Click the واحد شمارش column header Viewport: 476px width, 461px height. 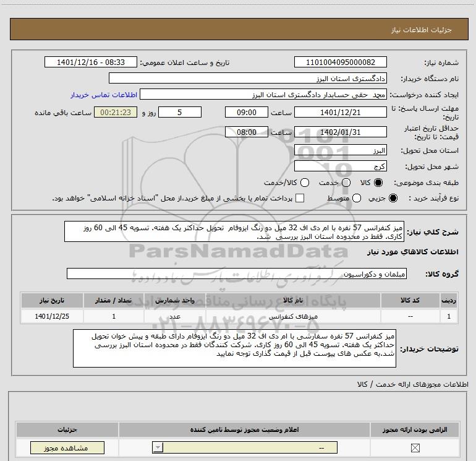pyautogui.click(x=175, y=300)
